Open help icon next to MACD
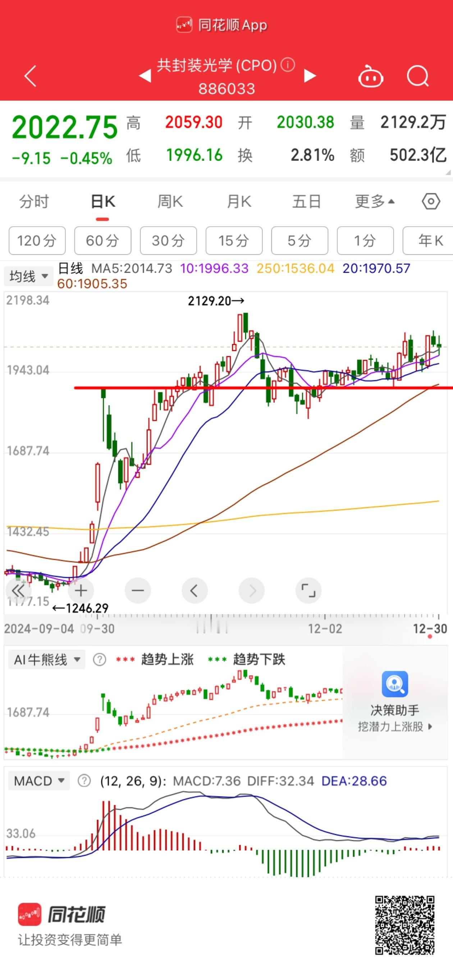The image size is (453, 980). [x=84, y=781]
